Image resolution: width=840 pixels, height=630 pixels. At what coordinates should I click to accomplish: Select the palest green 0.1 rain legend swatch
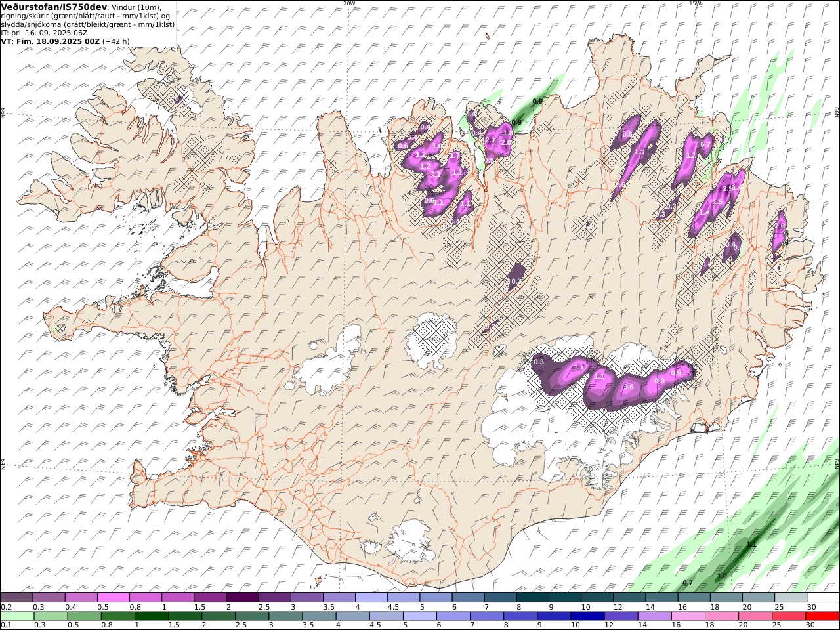pyautogui.click(x=17, y=616)
